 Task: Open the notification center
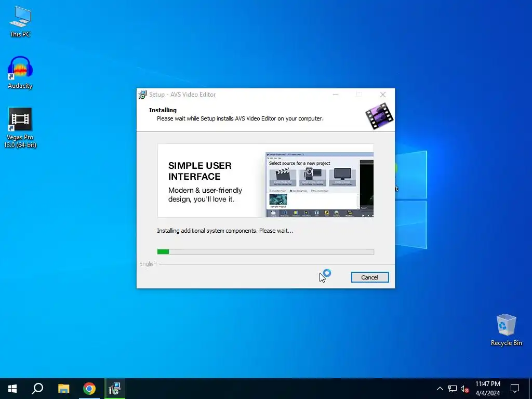point(515,389)
